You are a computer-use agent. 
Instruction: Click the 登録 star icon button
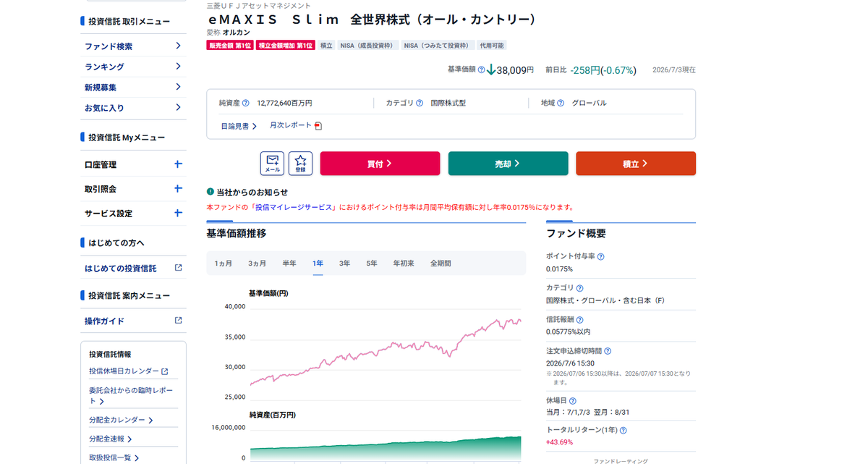pyautogui.click(x=300, y=163)
